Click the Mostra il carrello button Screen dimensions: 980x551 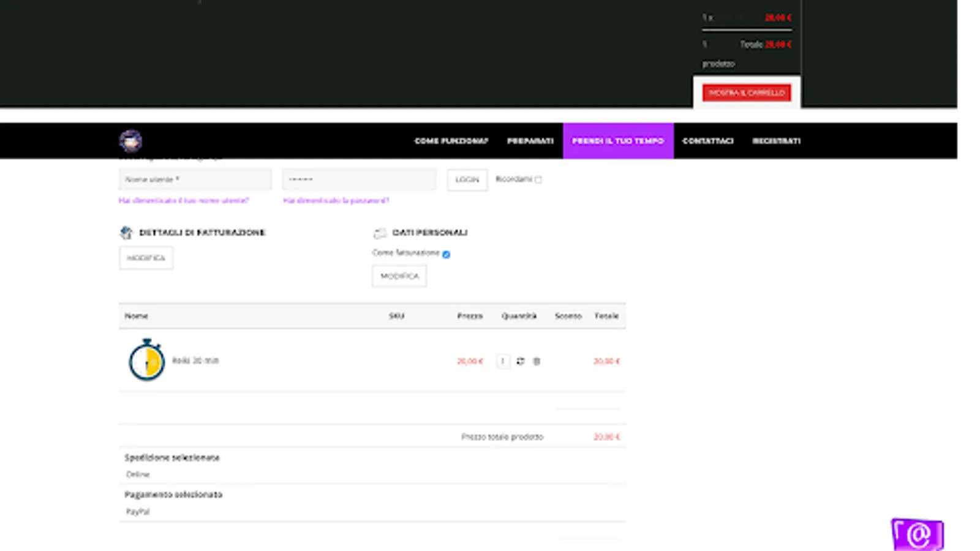(x=747, y=92)
